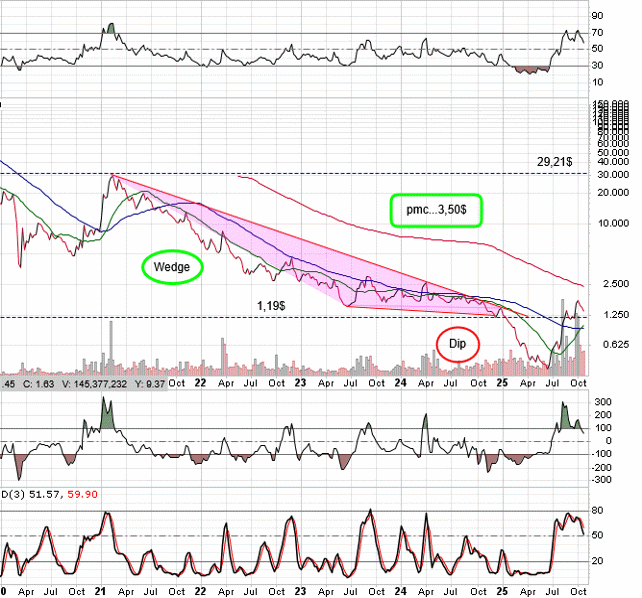Click year 25 on the bottom time axis
Viewport: 642px width, 598px height.
click(501, 590)
